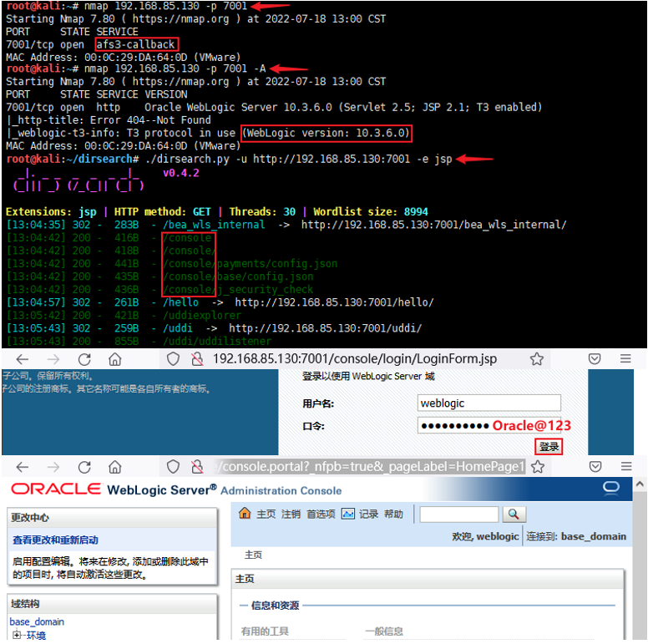
Task: Select 注销 to log out
Action: 291,515
